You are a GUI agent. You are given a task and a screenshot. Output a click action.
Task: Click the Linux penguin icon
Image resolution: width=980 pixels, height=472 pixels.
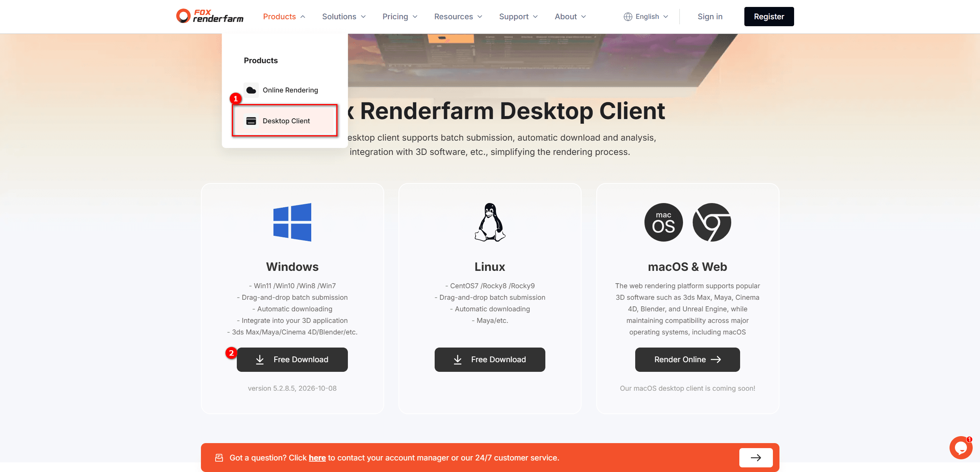coord(490,222)
